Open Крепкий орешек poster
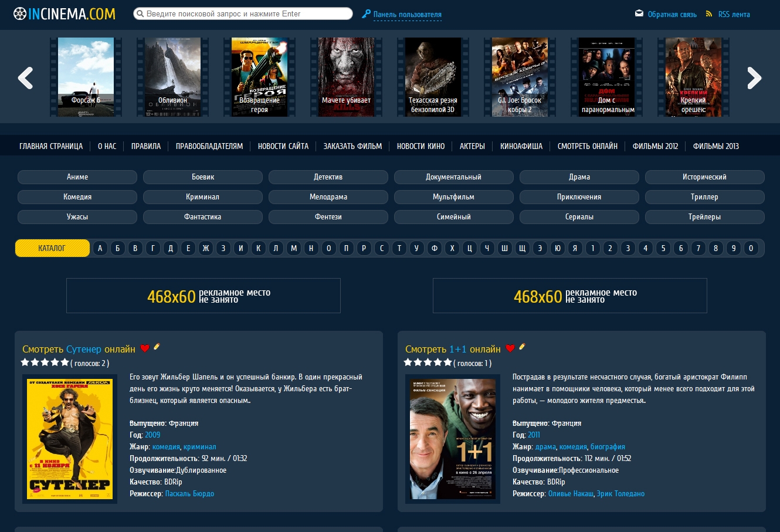Image resolution: width=780 pixels, height=532 pixels. [x=694, y=77]
